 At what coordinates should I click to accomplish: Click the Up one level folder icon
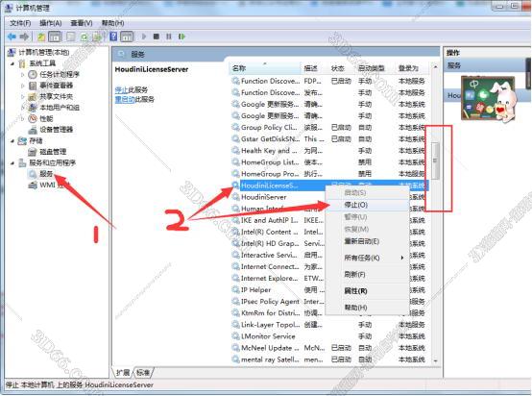(41, 37)
